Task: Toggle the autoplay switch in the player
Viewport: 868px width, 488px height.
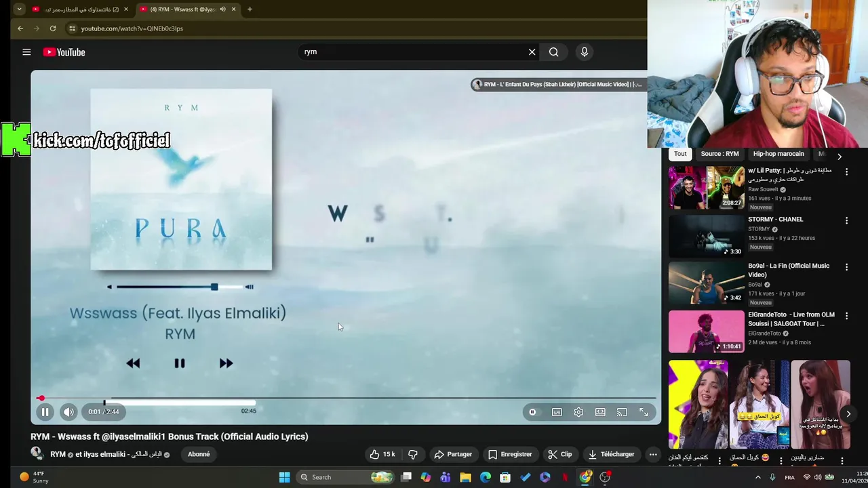Action: [x=533, y=412]
